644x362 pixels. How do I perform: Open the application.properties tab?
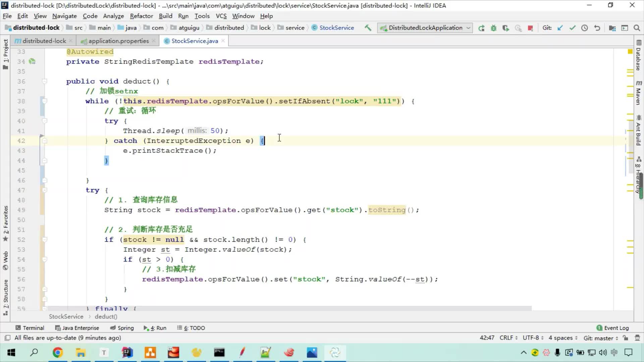(x=118, y=41)
